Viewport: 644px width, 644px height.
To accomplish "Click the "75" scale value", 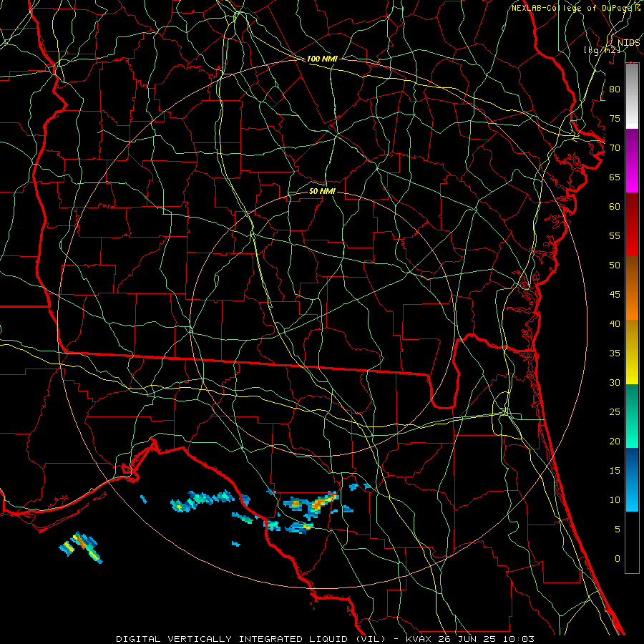I will 615,118.
